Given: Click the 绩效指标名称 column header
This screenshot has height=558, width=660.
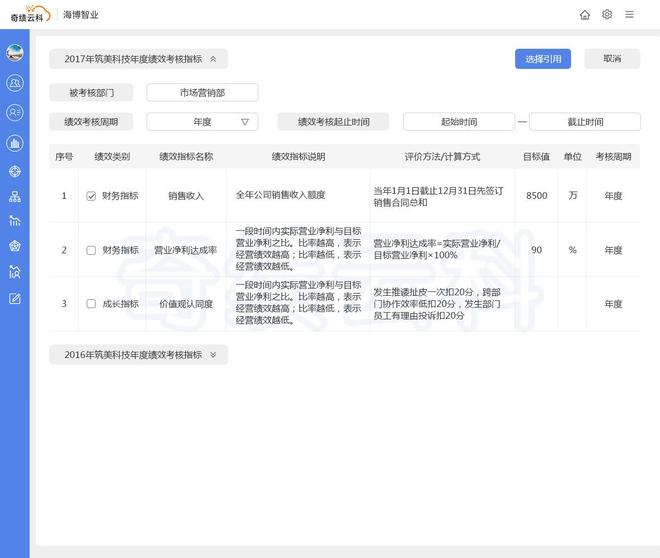Looking at the screenshot, I should 186,157.
